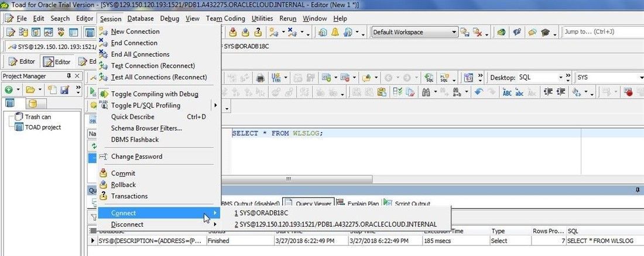Open the File menu
The height and width of the screenshot is (256, 644).
[x=21, y=19]
